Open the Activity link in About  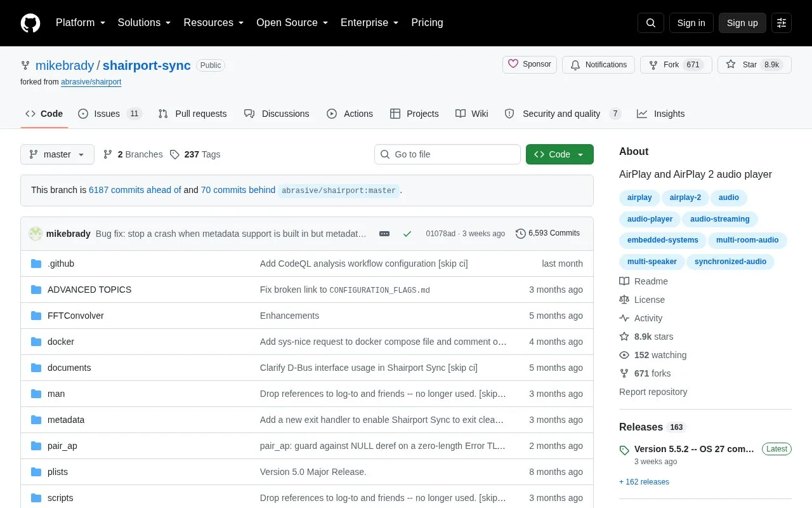[641, 318]
